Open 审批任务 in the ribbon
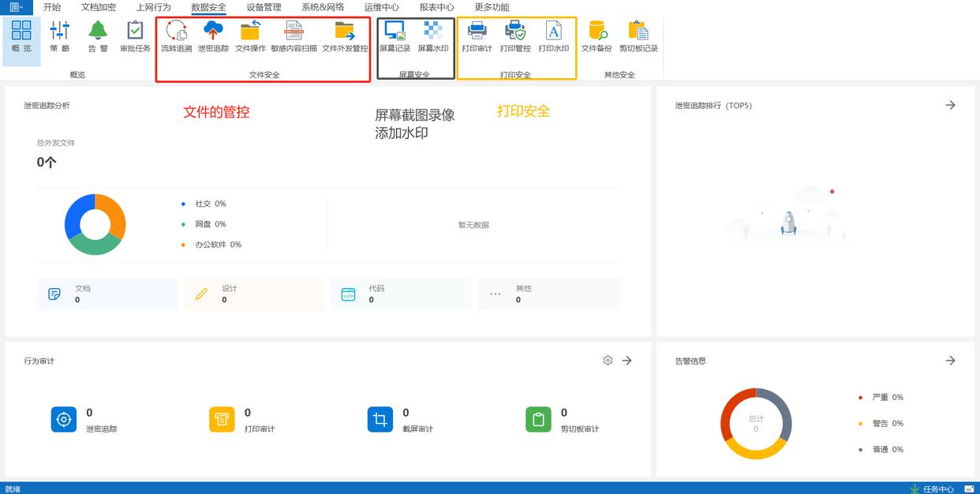Viewport: 980px width, 494px height. tap(135, 36)
